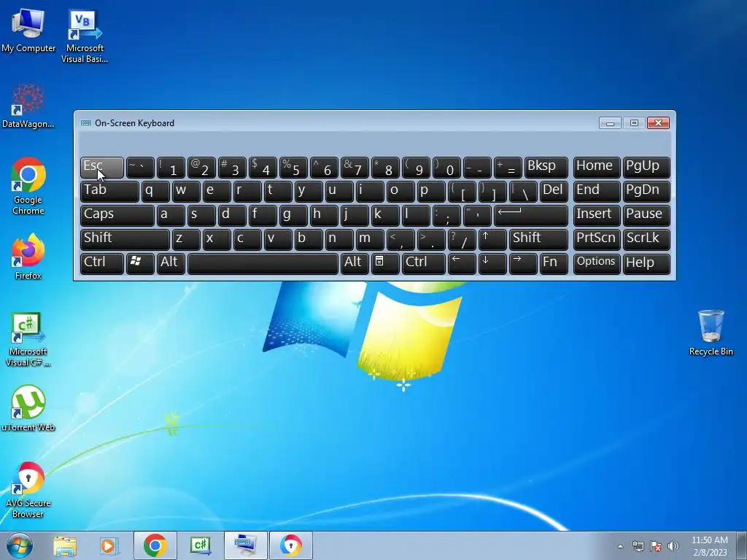Toggle the left Ctrl key
The width and height of the screenshot is (747, 560).
click(x=102, y=263)
